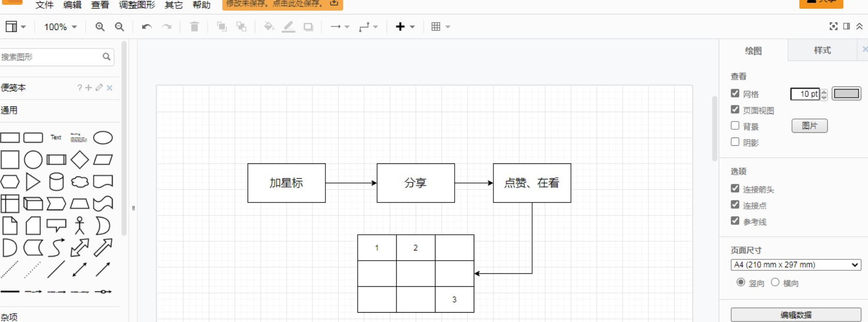Image resolution: width=868 pixels, height=322 pixels.
Task: Click the zoom out magnifier icon
Action: pos(119,27)
